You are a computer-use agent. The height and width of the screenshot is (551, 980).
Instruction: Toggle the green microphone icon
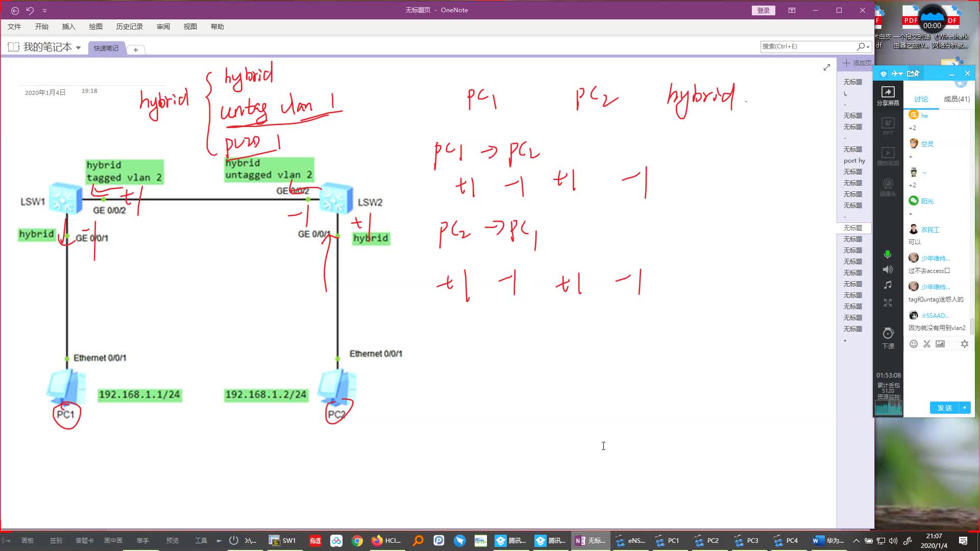(888, 255)
